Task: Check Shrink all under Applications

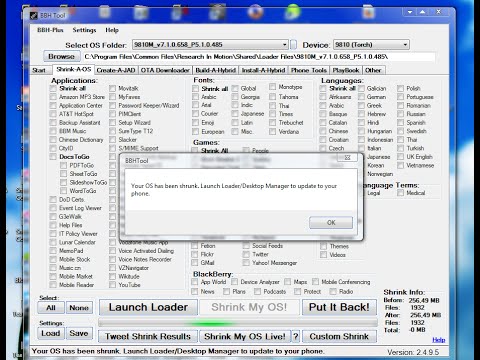Action: click(x=53, y=88)
